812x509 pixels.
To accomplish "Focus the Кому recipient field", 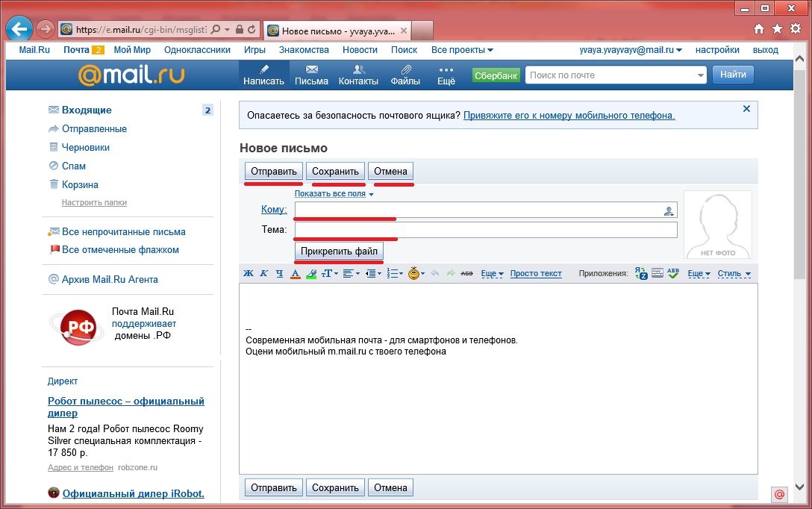I will (486, 210).
